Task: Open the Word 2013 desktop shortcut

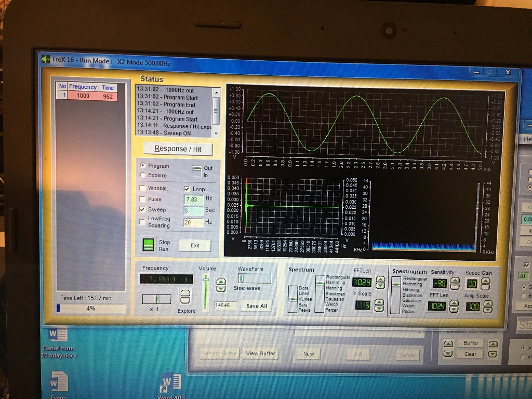Action: coord(171,387)
